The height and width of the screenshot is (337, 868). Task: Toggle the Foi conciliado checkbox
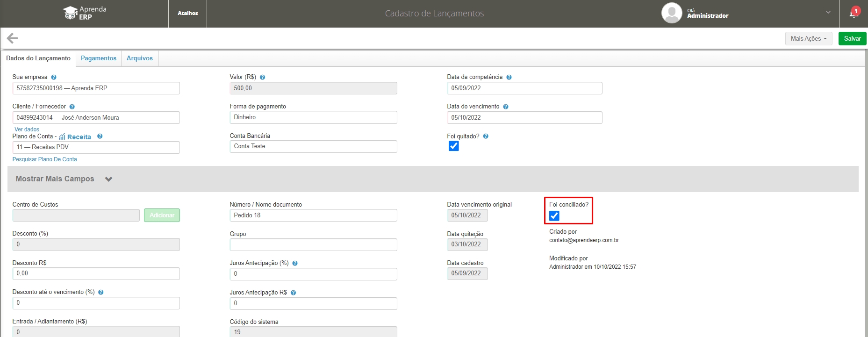[x=554, y=215]
